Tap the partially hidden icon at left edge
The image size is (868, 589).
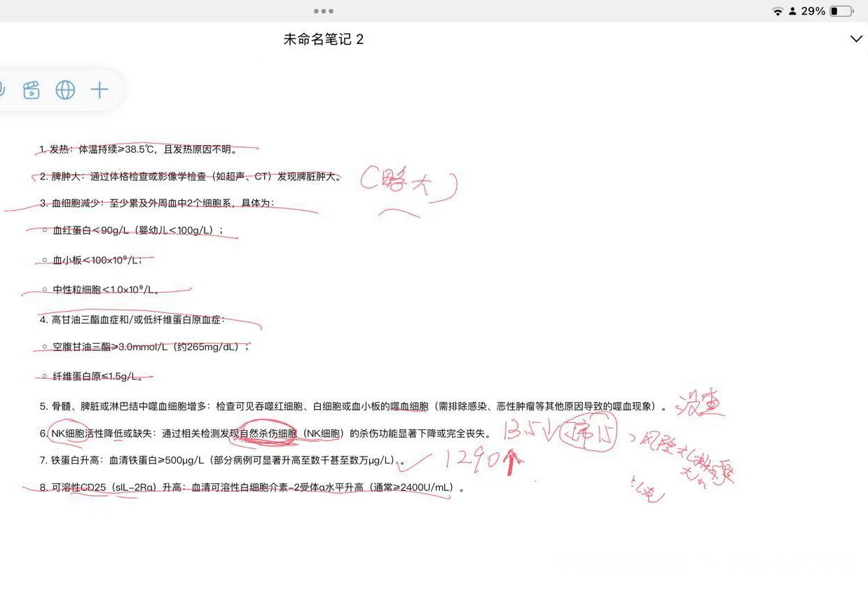(x=2, y=90)
